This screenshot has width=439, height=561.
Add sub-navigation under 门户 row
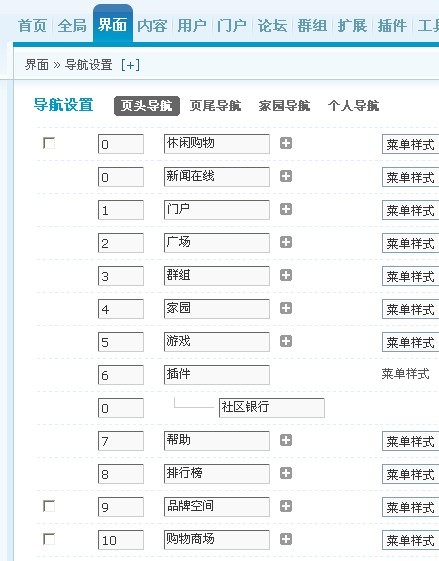coord(286,209)
